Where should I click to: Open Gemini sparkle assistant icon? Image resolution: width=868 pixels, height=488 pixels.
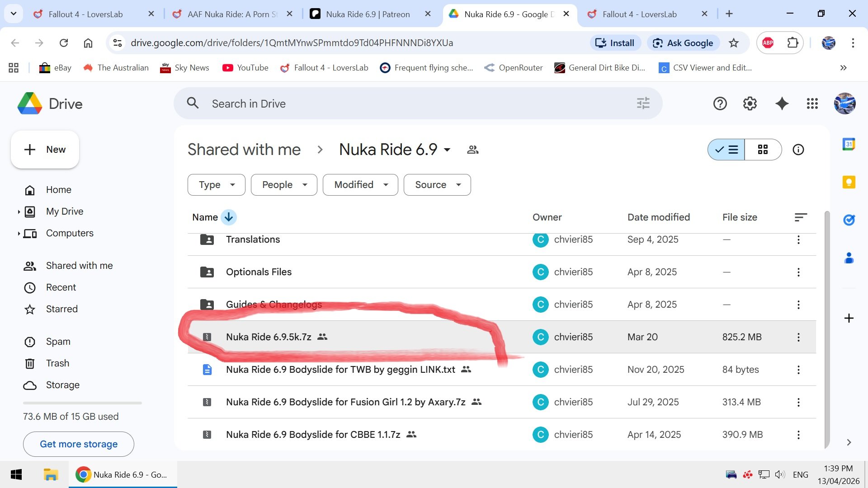tap(782, 104)
